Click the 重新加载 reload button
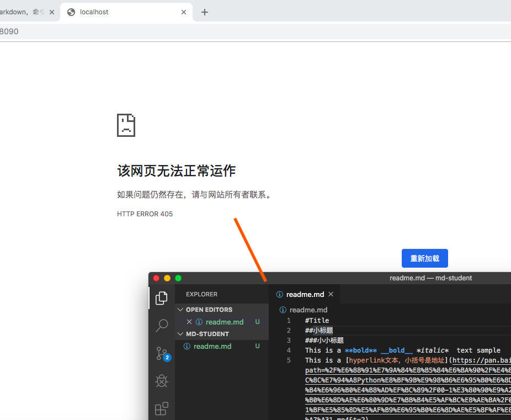The width and height of the screenshot is (511, 420). point(424,258)
